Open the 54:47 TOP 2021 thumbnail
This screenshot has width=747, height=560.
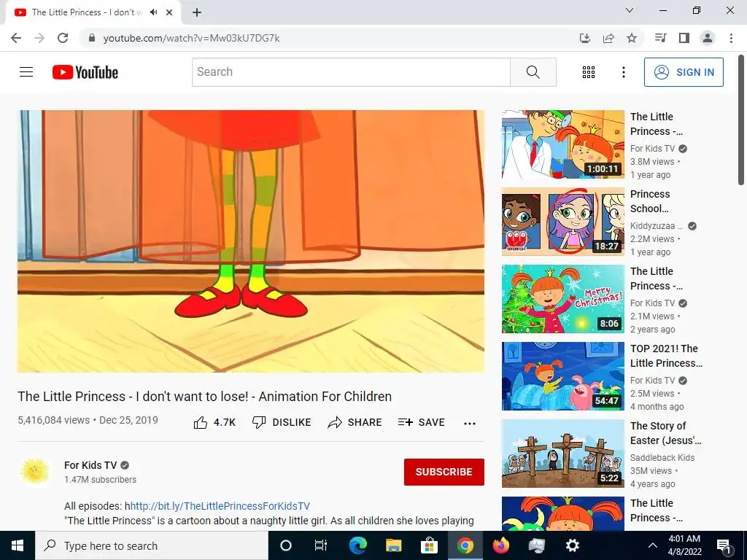(562, 376)
